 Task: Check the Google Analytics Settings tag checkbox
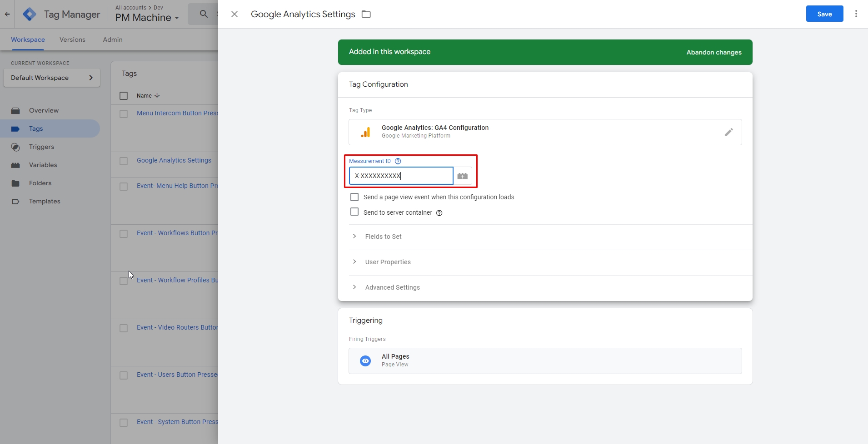pyautogui.click(x=124, y=161)
